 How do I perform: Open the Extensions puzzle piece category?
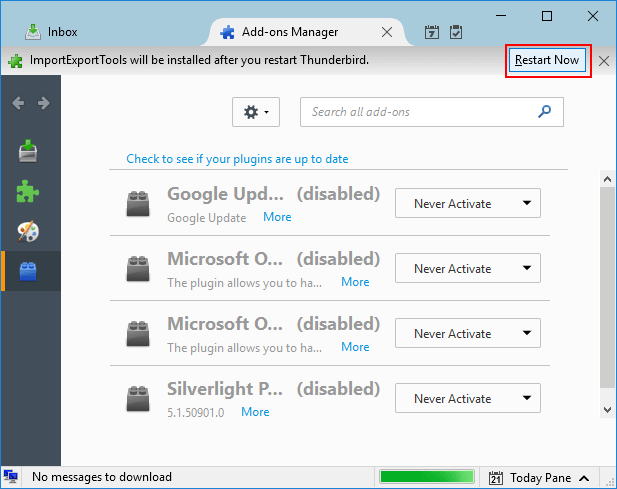(x=28, y=192)
